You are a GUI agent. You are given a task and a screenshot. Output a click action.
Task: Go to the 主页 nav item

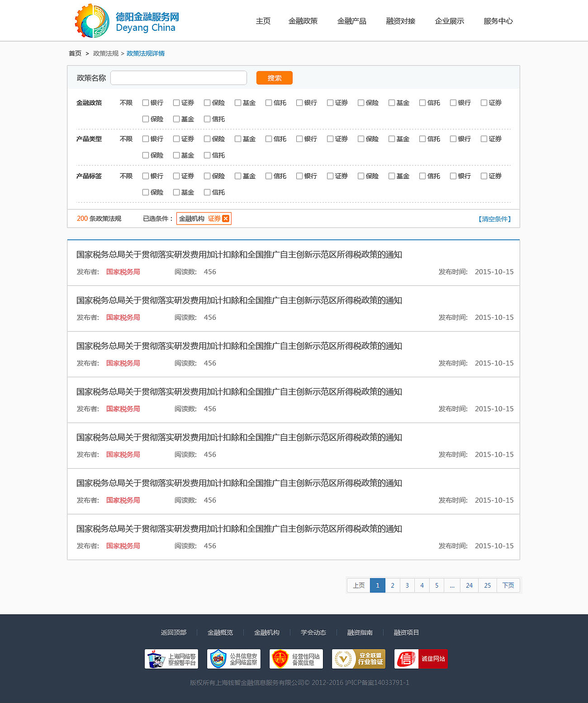(263, 21)
